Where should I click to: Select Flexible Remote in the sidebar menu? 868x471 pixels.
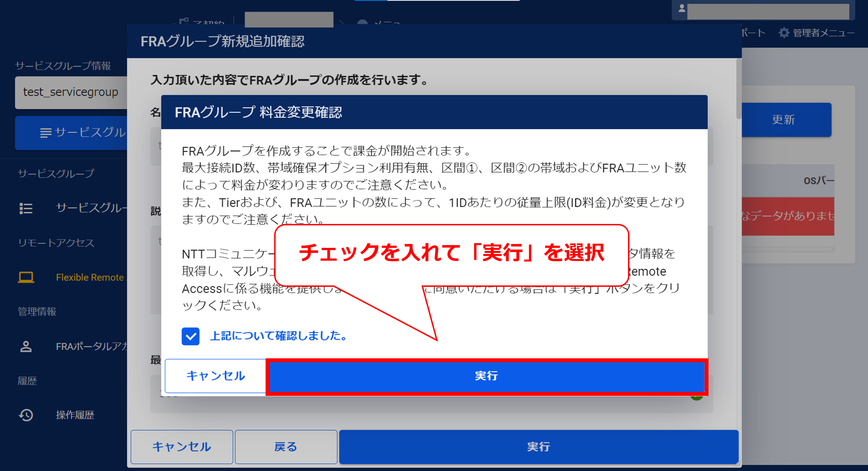90,277
